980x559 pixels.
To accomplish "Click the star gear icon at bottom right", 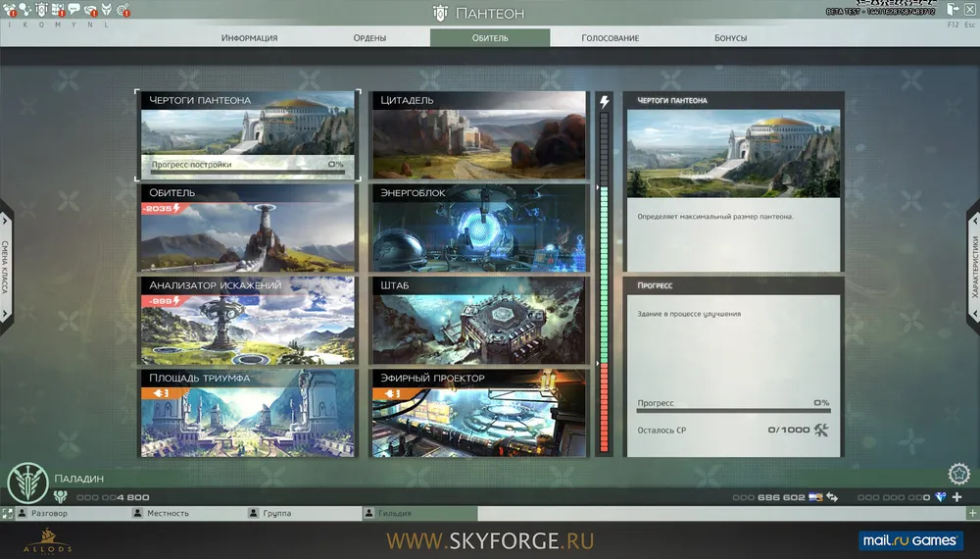I will pos(958,474).
